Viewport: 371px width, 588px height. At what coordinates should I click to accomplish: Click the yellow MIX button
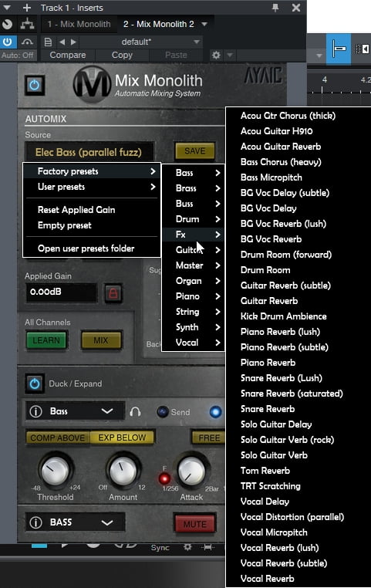(x=101, y=340)
